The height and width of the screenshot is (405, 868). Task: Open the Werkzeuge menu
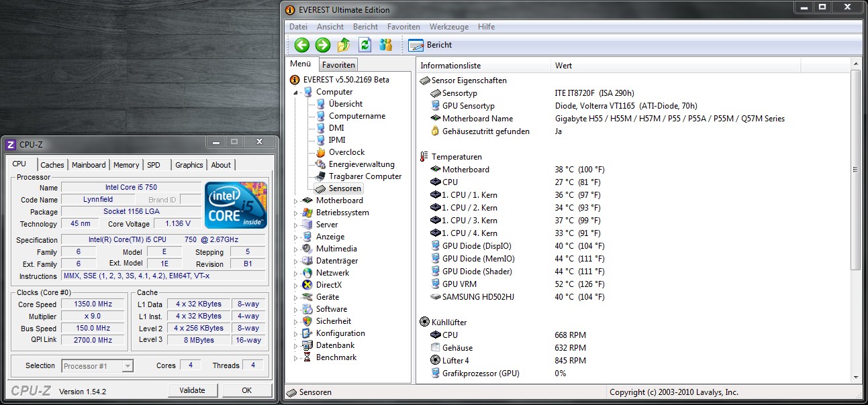(449, 27)
